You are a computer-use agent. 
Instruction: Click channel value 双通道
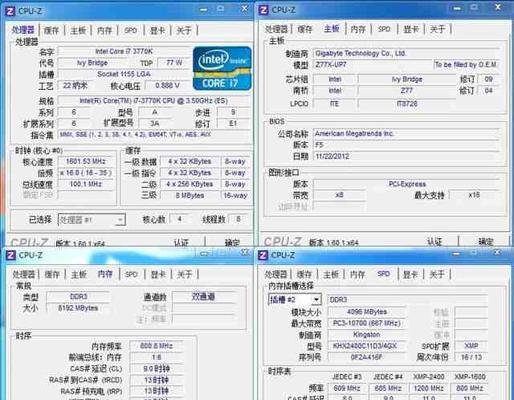(203, 297)
